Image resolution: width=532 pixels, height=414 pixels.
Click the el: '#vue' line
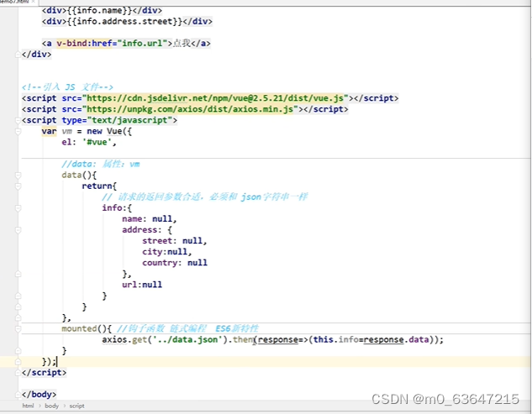[89, 143]
